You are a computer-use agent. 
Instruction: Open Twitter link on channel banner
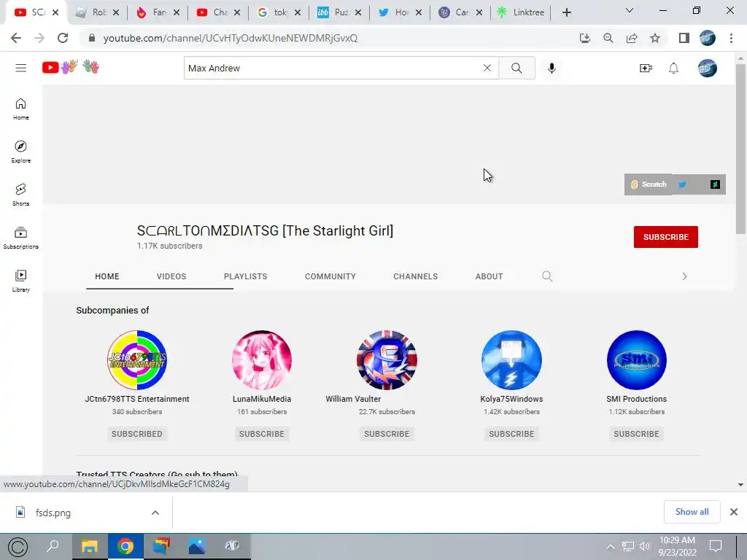pyautogui.click(x=682, y=184)
